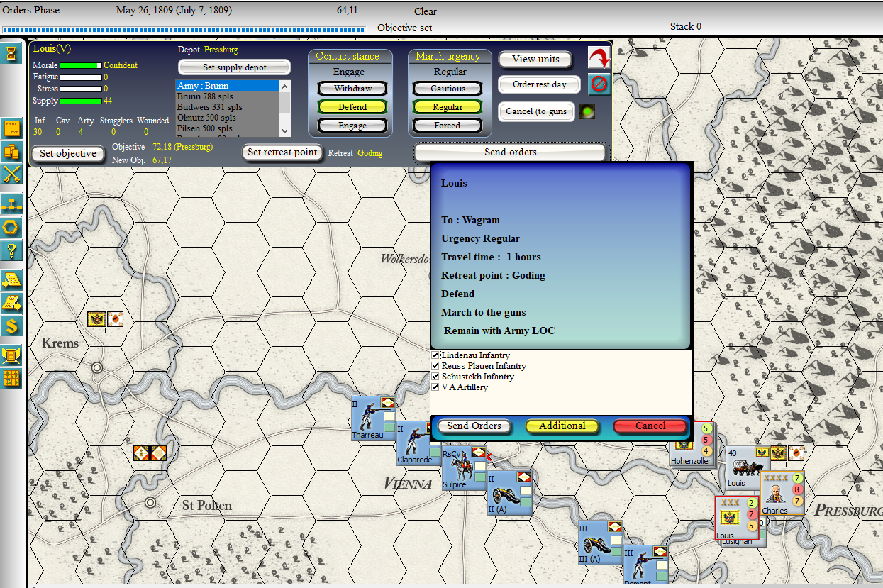883x588 pixels.
Task: Select the Louis XXX corps counter
Action: click(x=736, y=518)
